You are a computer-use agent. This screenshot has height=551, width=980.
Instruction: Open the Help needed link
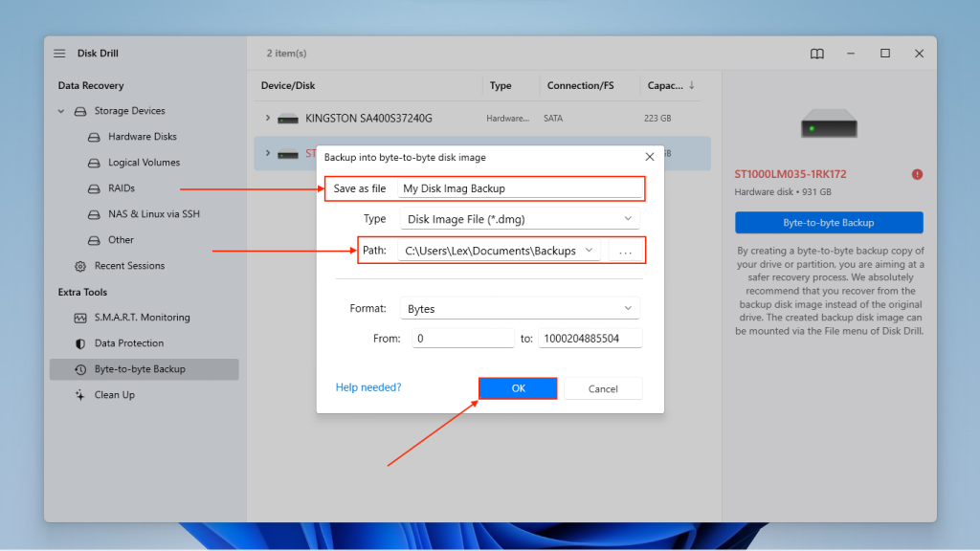(x=367, y=387)
